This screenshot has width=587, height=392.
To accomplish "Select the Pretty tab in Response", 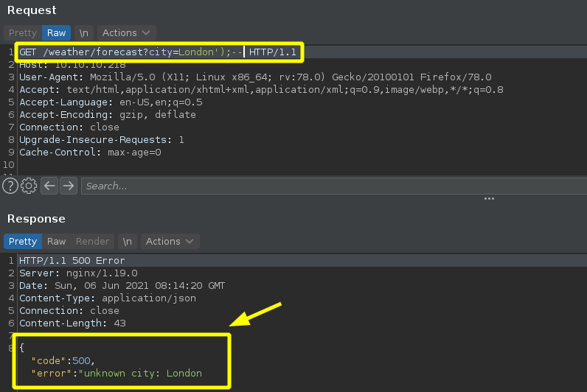I will (x=23, y=242).
